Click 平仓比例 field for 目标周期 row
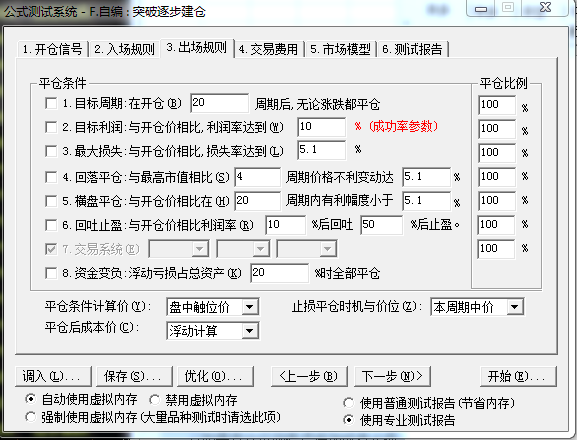The width and height of the screenshot is (577, 440). pos(497,105)
